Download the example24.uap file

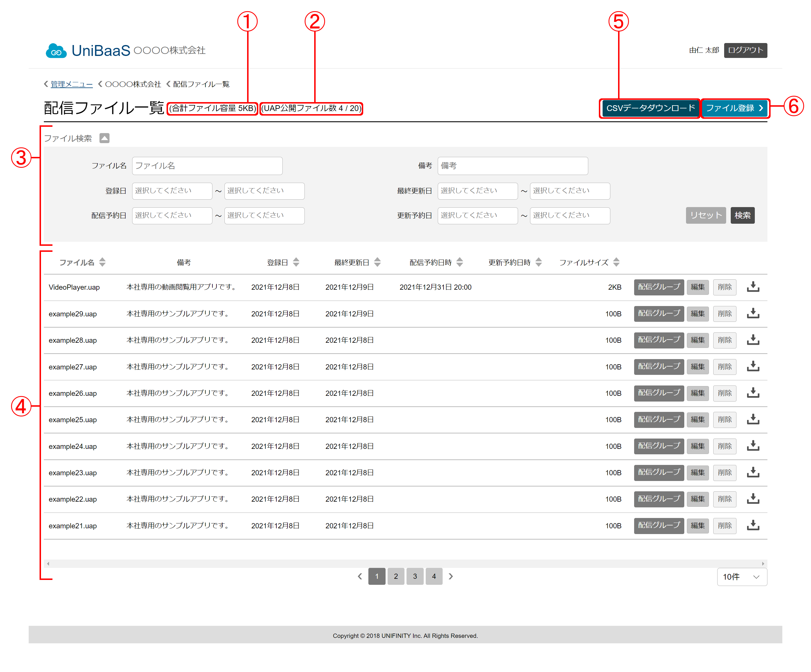coord(753,446)
